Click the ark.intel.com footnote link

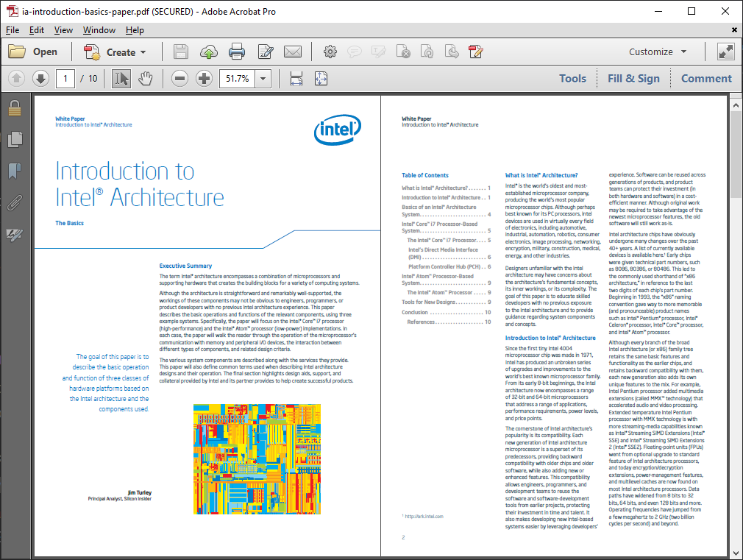pyautogui.click(x=424, y=517)
